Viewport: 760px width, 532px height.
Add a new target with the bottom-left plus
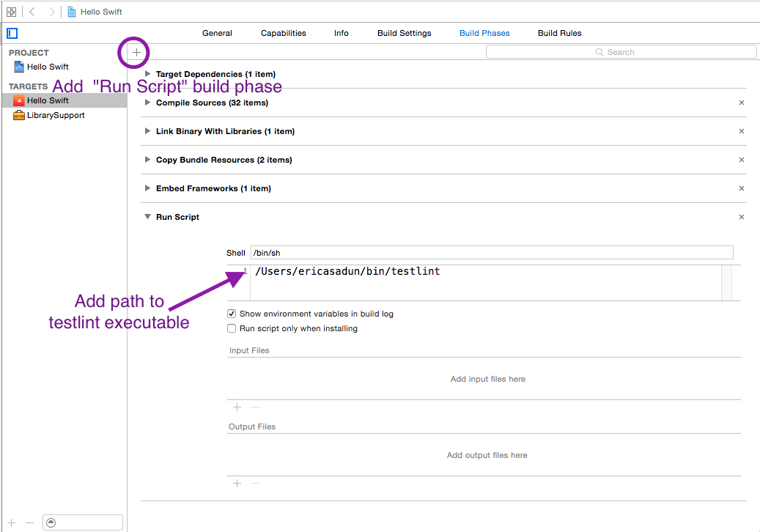[12, 522]
